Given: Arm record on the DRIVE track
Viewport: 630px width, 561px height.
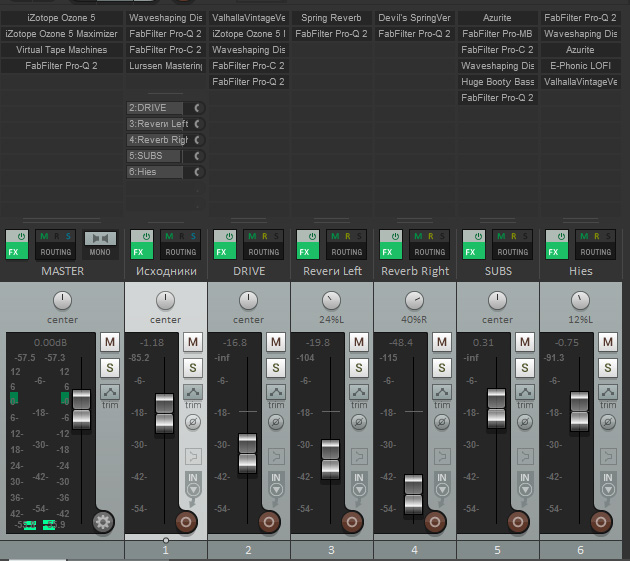Looking at the screenshot, I should click(269, 522).
